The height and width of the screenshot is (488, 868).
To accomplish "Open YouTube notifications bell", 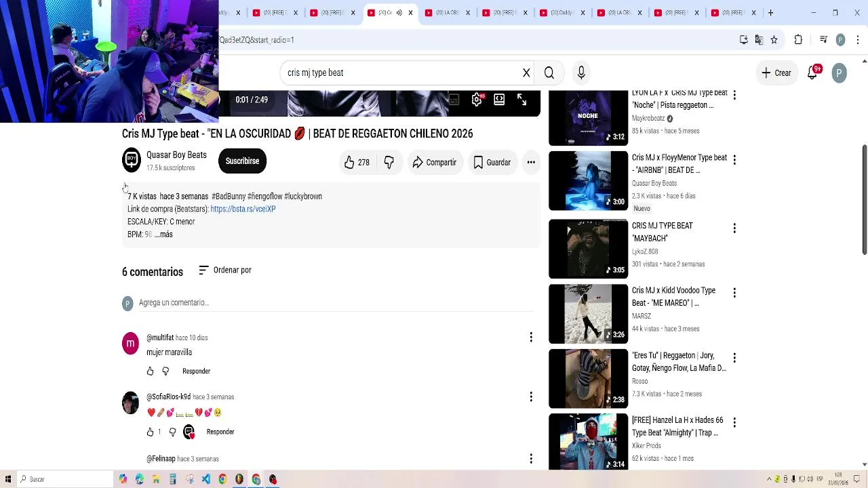I will pos(812,73).
